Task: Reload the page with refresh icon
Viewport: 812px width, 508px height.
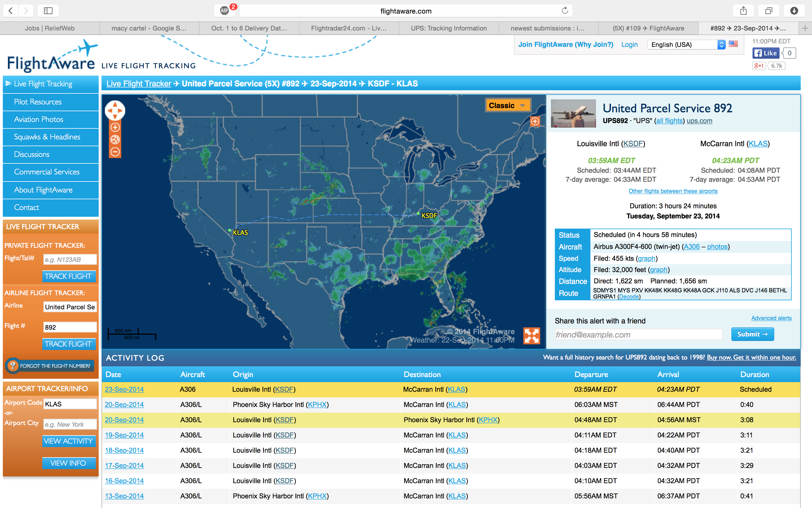Action: [565, 11]
